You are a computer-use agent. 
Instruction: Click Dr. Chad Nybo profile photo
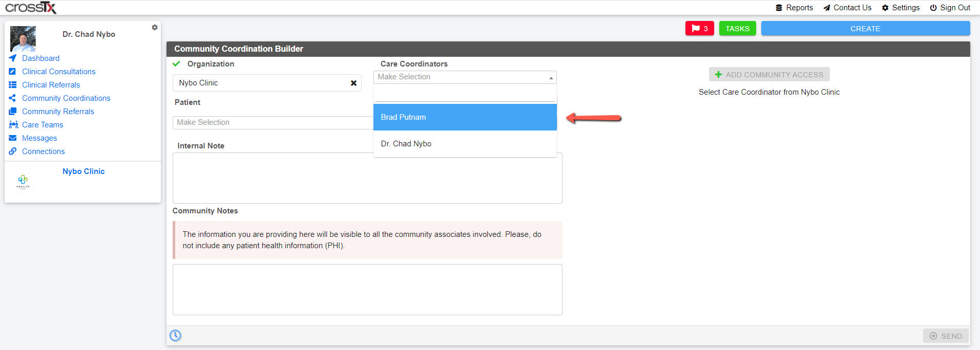point(23,39)
